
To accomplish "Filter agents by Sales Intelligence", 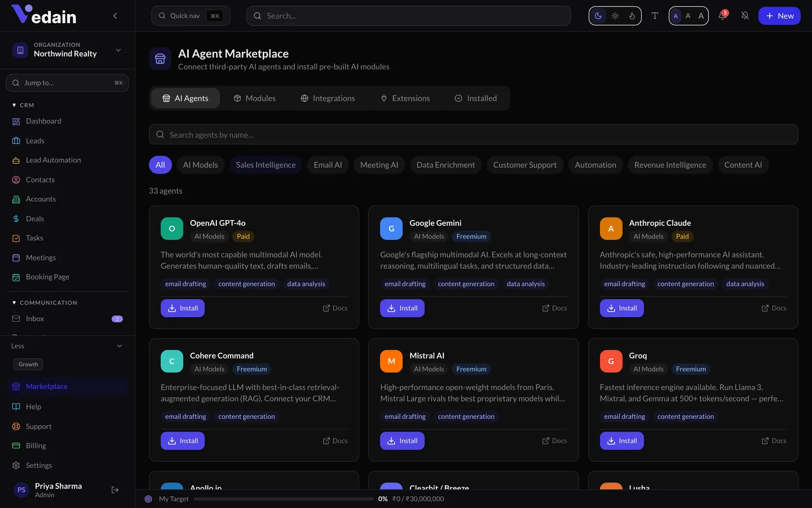I will pyautogui.click(x=266, y=165).
